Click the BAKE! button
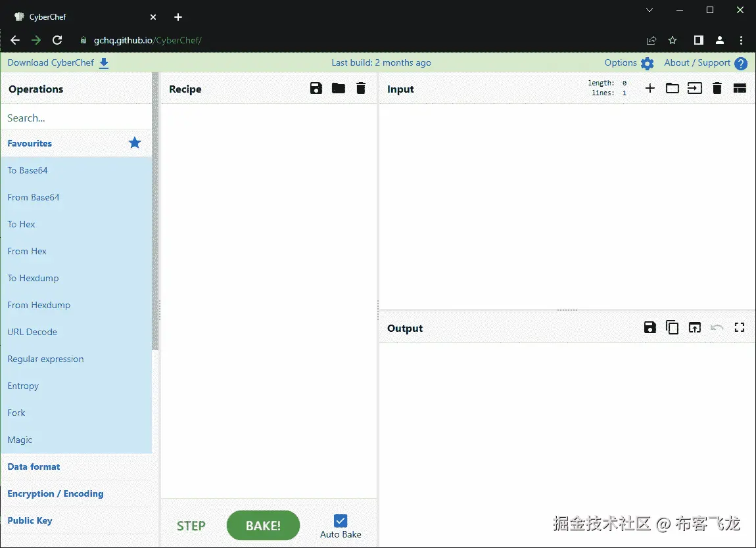The height and width of the screenshot is (548, 756). tap(263, 525)
